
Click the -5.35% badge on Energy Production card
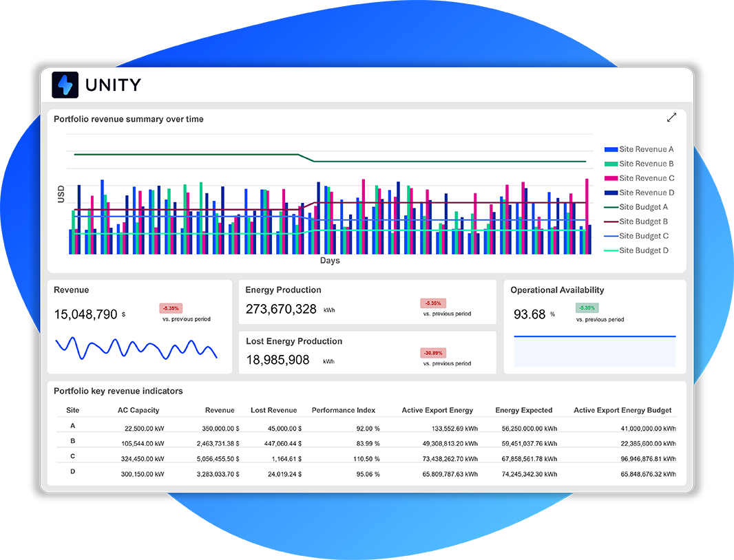(x=433, y=303)
